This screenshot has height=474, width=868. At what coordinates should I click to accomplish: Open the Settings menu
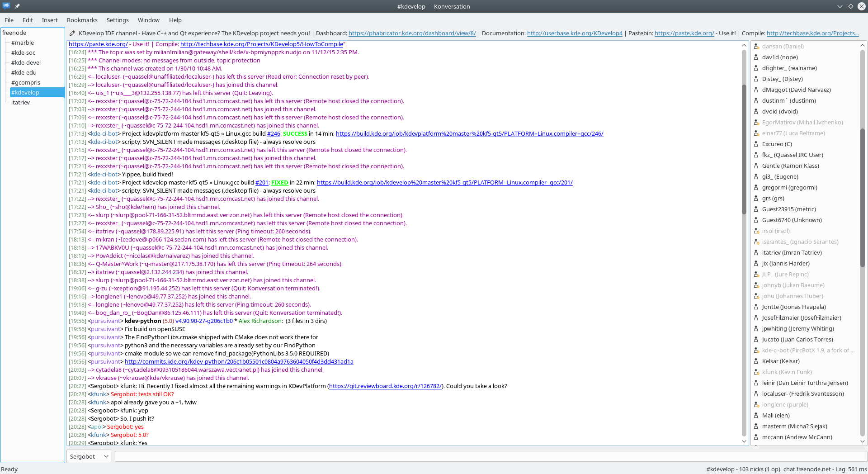[x=118, y=20]
